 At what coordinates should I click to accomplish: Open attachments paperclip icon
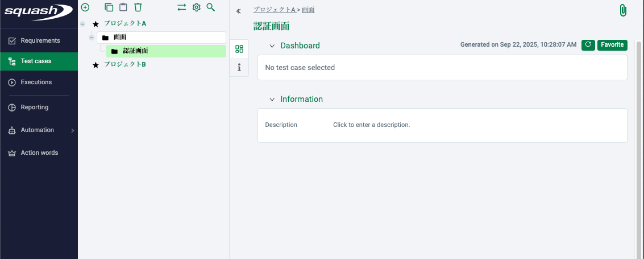tap(622, 10)
